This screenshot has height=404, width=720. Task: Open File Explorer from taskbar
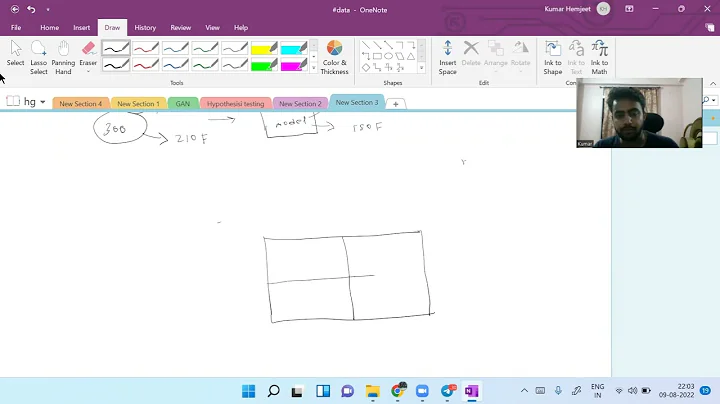[x=372, y=391]
